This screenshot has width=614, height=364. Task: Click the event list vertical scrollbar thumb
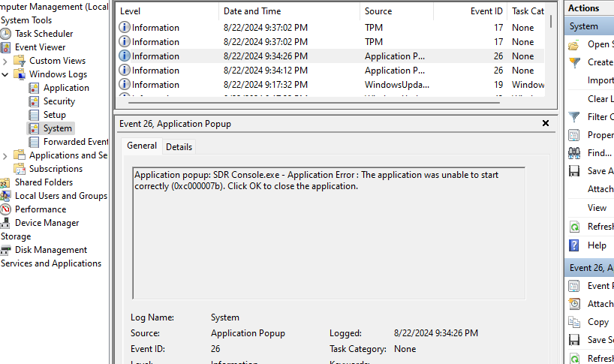click(551, 21)
